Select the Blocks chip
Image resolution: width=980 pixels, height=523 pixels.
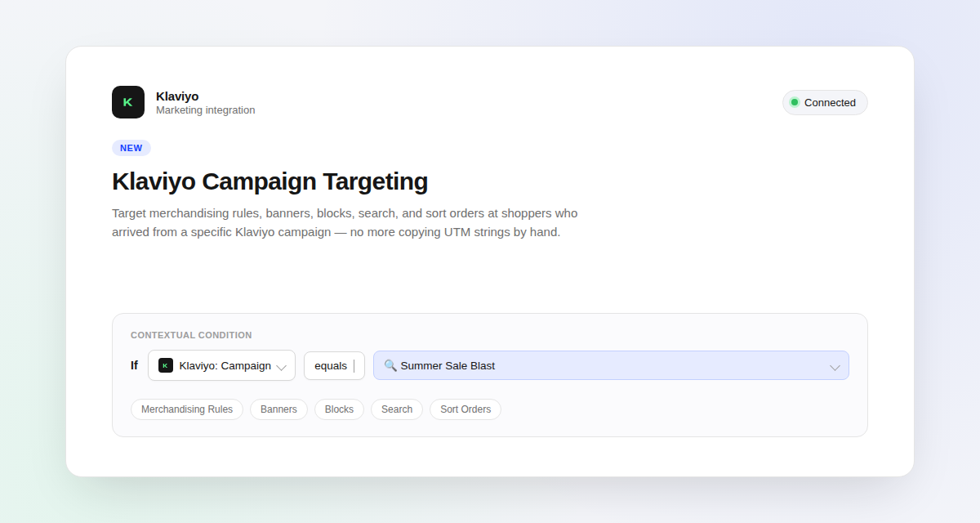click(339, 409)
